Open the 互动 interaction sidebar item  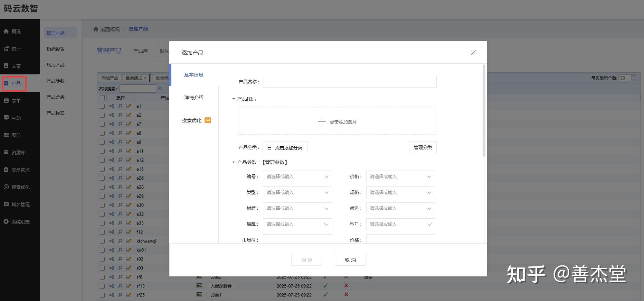pyautogui.click(x=12, y=118)
